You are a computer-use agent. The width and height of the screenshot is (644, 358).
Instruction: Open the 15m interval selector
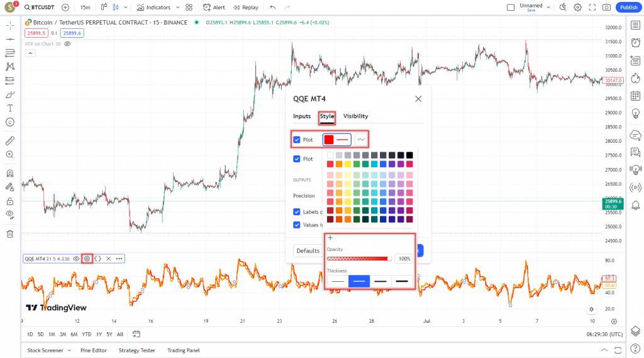[x=85, y=8]
